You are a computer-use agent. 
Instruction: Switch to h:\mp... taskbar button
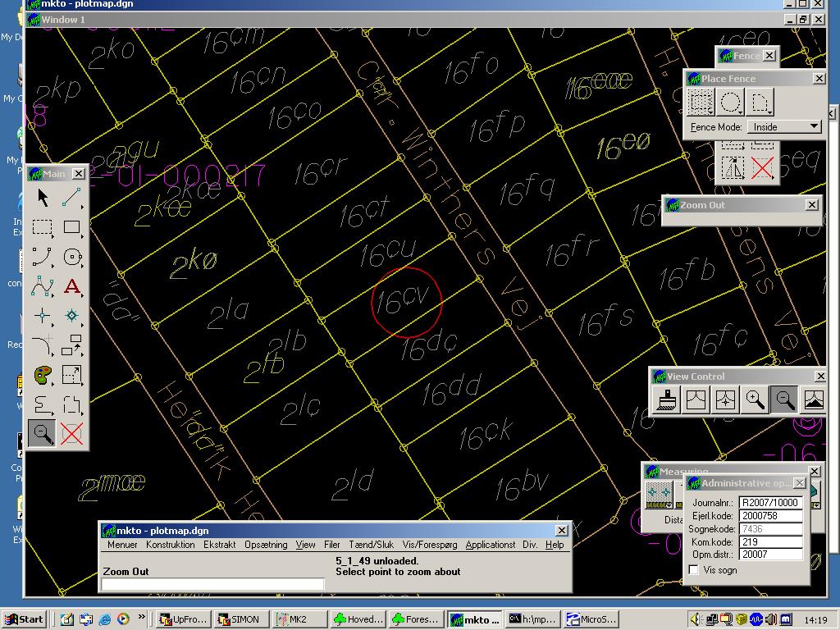532,619
